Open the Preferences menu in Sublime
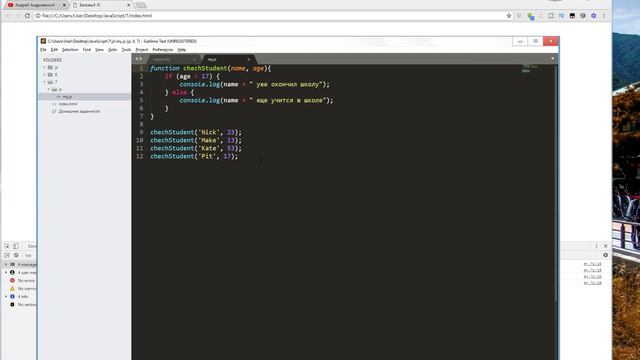This screenshot has height=360, width=640. pos(163,50)
